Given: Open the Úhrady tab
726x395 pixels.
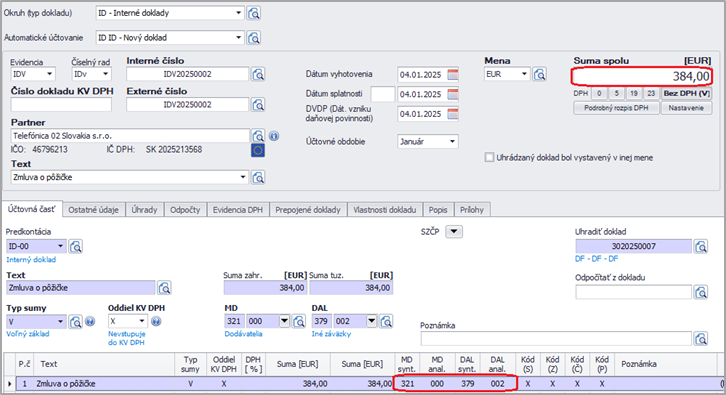Looking at the screenshot, I should [144, 210].
